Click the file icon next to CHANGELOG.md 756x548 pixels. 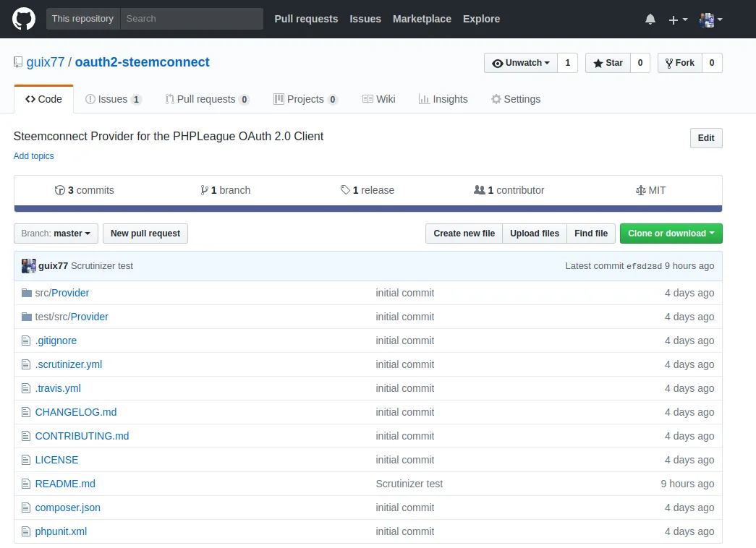[26, 412]
